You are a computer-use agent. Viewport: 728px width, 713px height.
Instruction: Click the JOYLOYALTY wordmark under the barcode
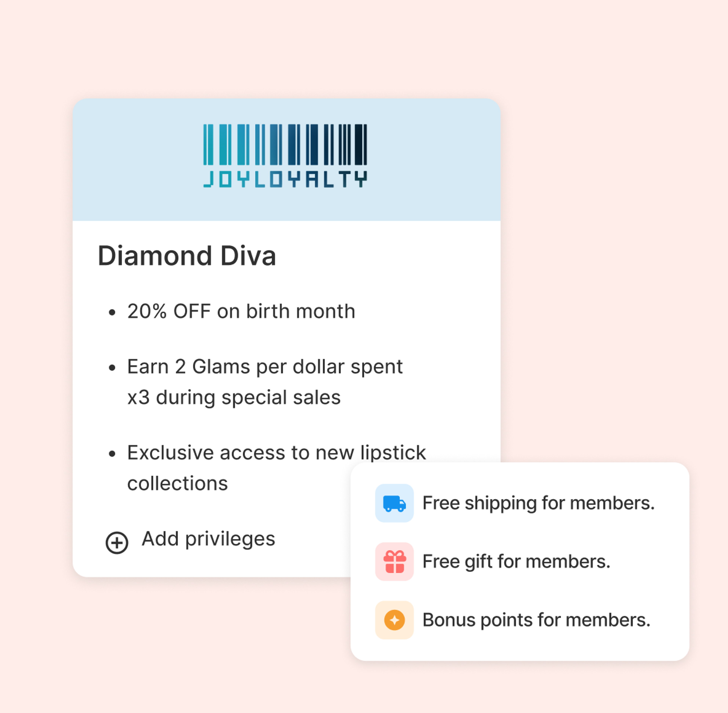285,179
